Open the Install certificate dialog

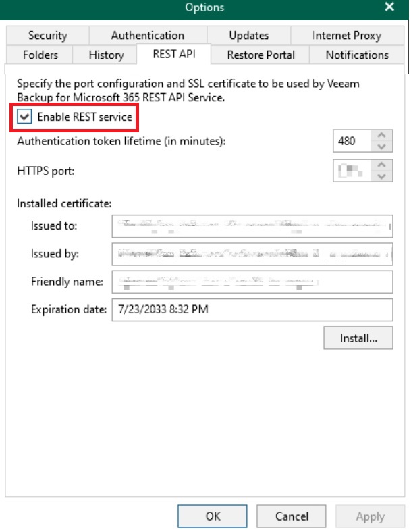click(x=358, y=338)
